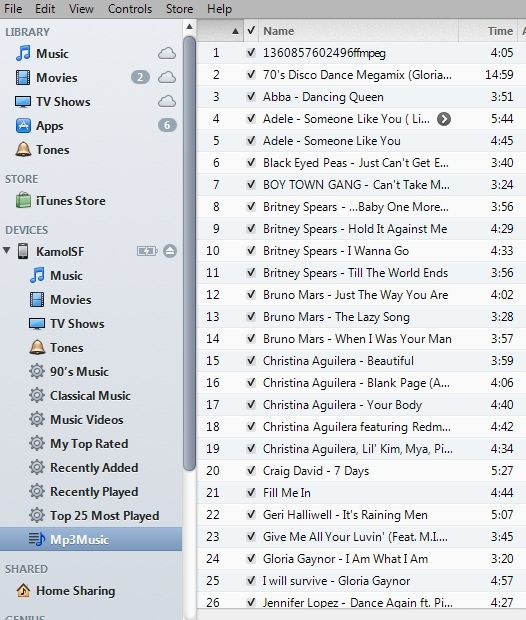Open Top 25 Most Played playlist
526x620 pixels.
(x=104, y=516)
